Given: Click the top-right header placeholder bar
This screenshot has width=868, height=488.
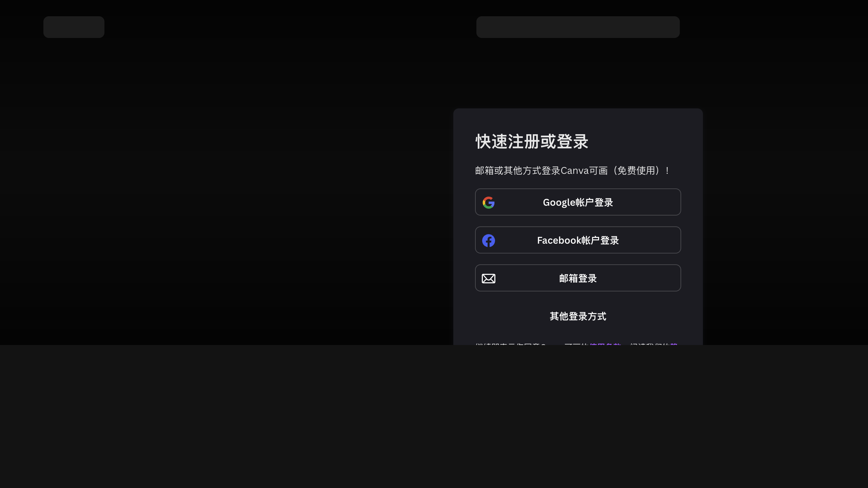Looking at the screenshot, I should [x=578, y=27].
